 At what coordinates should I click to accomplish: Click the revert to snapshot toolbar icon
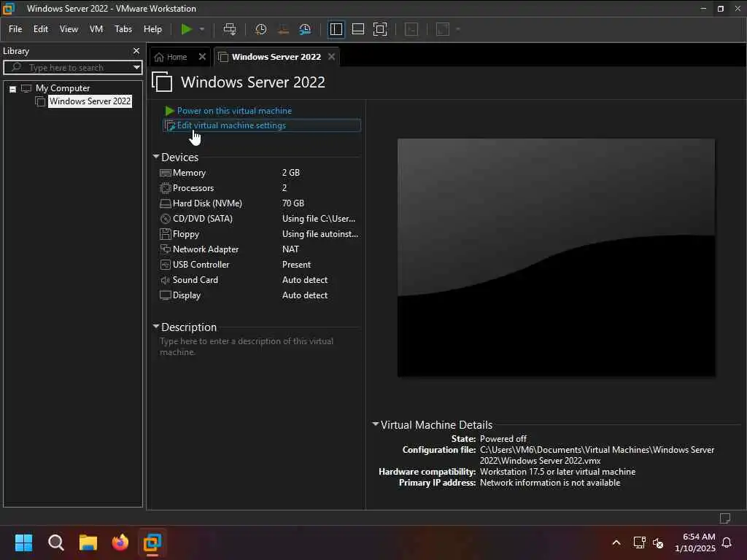point(283,29)
